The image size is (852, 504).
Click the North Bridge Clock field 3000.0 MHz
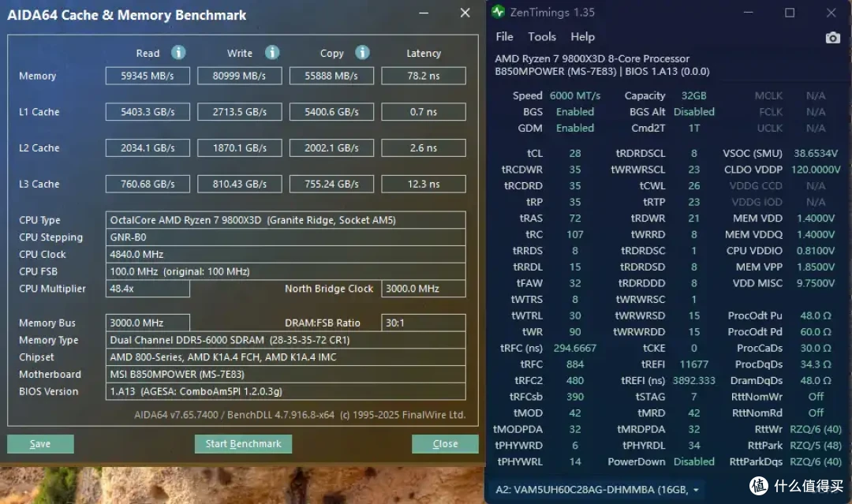click(x=424, y=289)
